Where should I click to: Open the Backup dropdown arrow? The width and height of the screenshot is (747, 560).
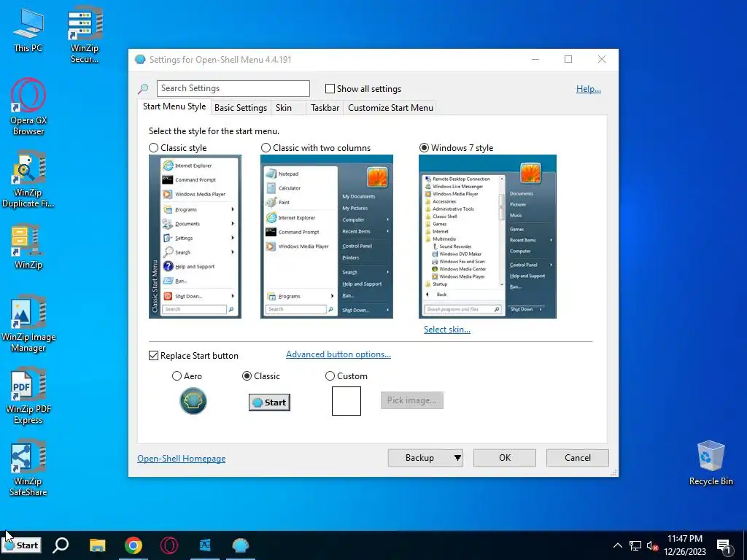(x=457, y=458)
